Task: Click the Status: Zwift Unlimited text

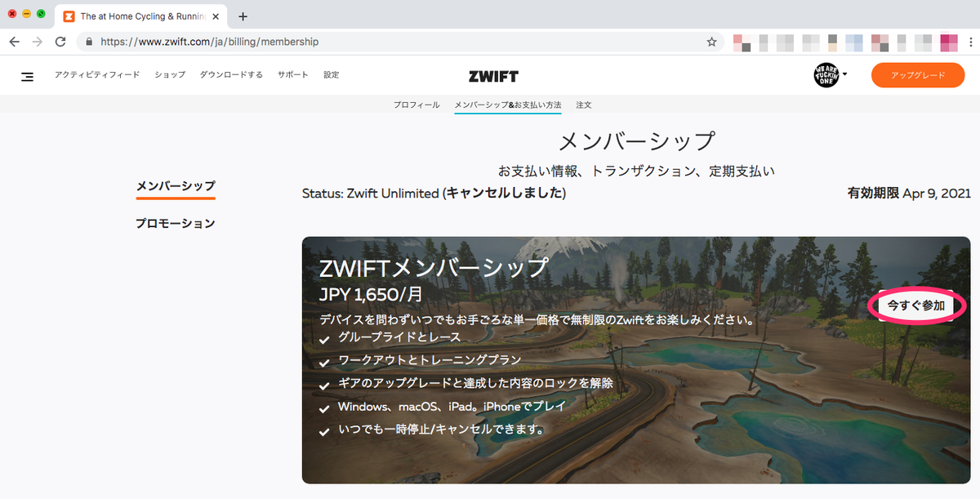Action: [x=434, y=194]
